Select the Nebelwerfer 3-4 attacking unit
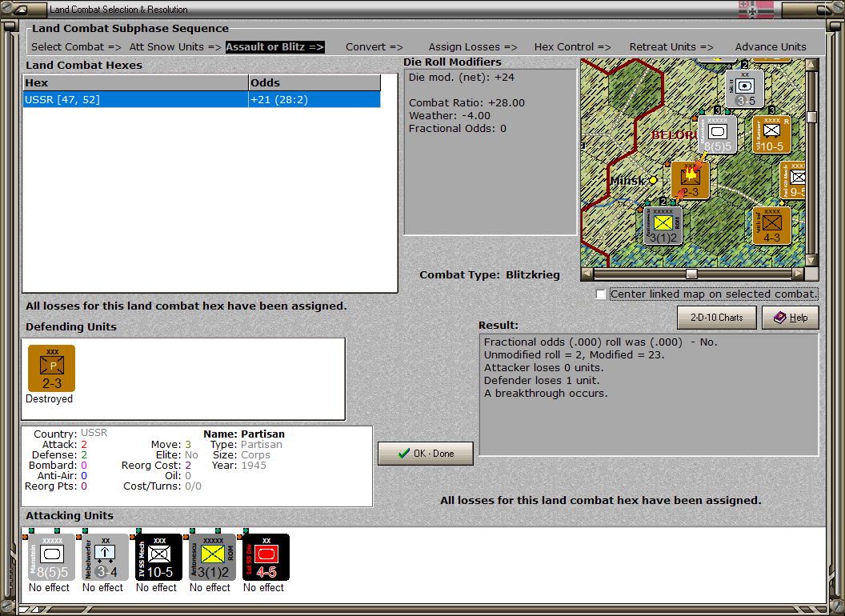The width and height of the screenshot is (845, 616). coord(105,558)
